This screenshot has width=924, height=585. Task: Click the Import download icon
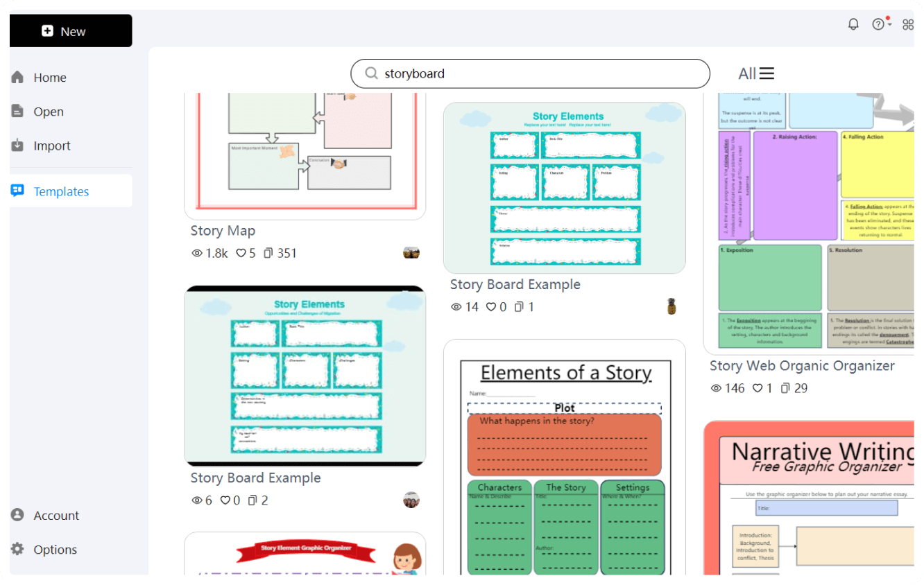pos(18,146)
